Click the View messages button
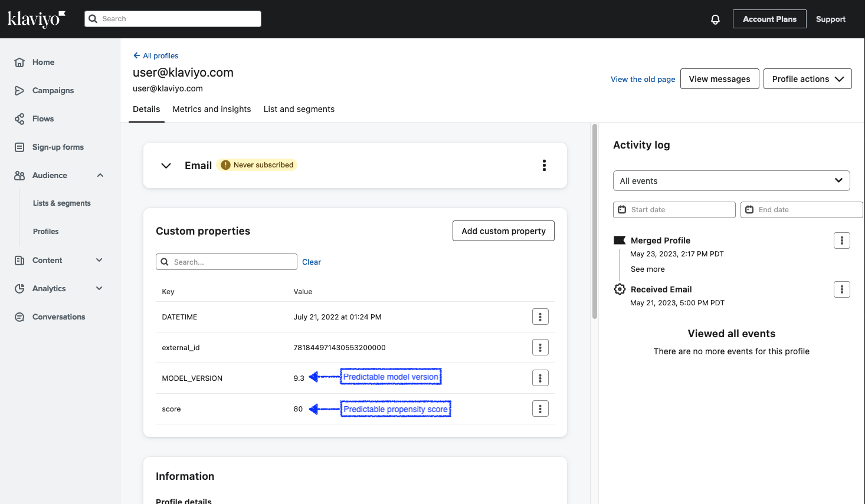Screen dimensions: 865x504 pos(720,79)
